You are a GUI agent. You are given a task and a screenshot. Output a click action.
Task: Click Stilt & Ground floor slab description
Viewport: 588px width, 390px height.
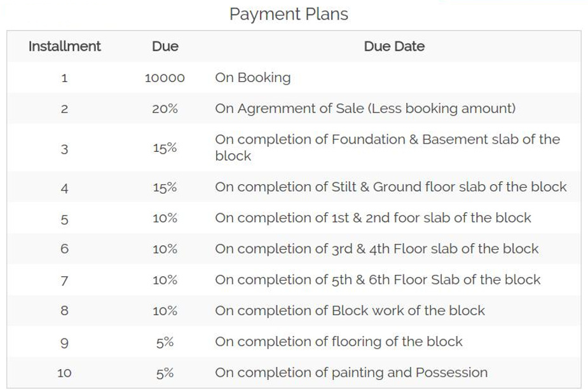390,187
